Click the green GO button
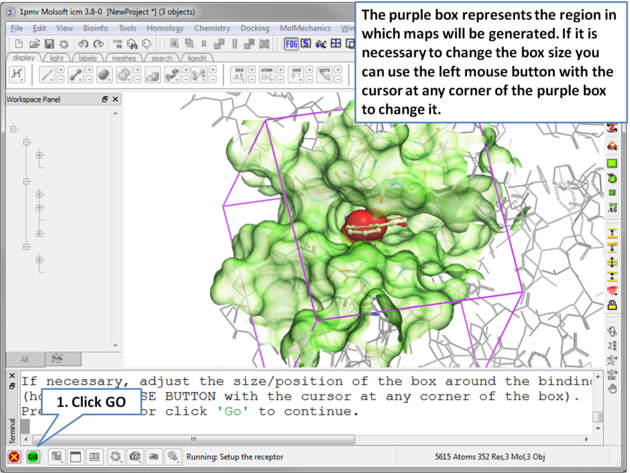Image resolution: width=630 pixels, height=473 pixels. (x=33, y=457)
